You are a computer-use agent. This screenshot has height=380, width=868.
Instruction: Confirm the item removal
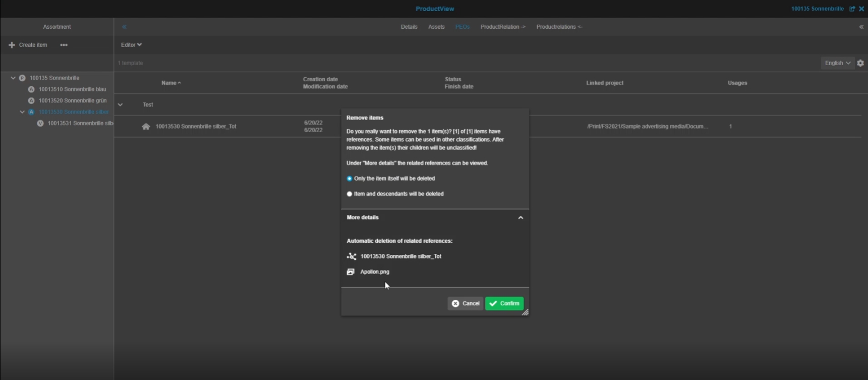coord(504,303)
